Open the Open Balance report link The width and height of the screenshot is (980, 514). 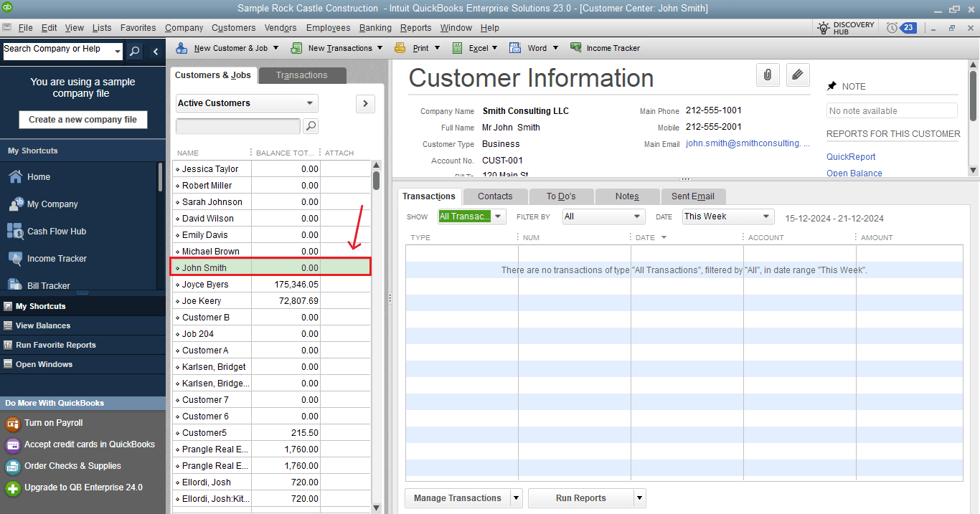pos(854,173)
